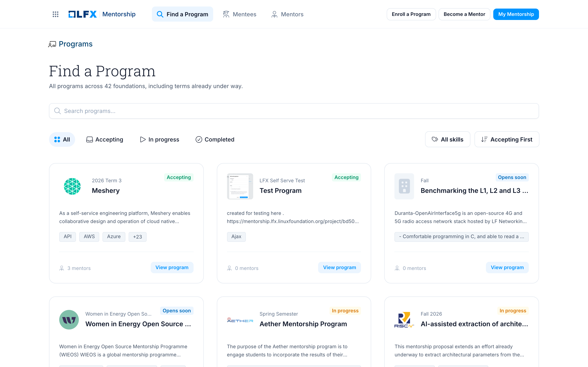This screenshot has height=367, width=588.
Task: Click the Test Program thumbnail image
Action: (240, 186)
